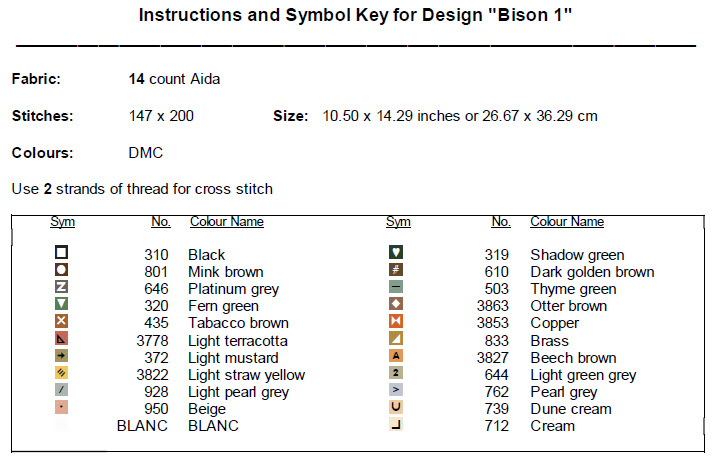The height and width of the screenshot is (461, 716).
Task: Click the Black 310 symbol square
Action: pos(61,254)
